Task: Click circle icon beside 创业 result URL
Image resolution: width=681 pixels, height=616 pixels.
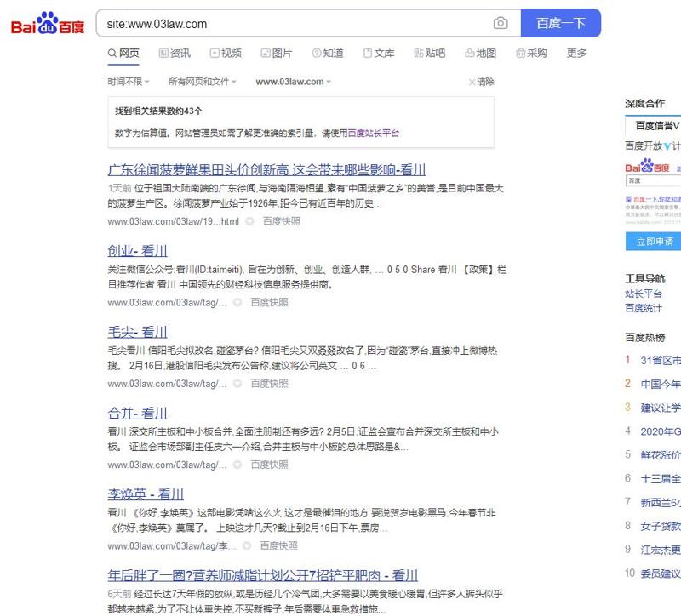Action: 237,303
